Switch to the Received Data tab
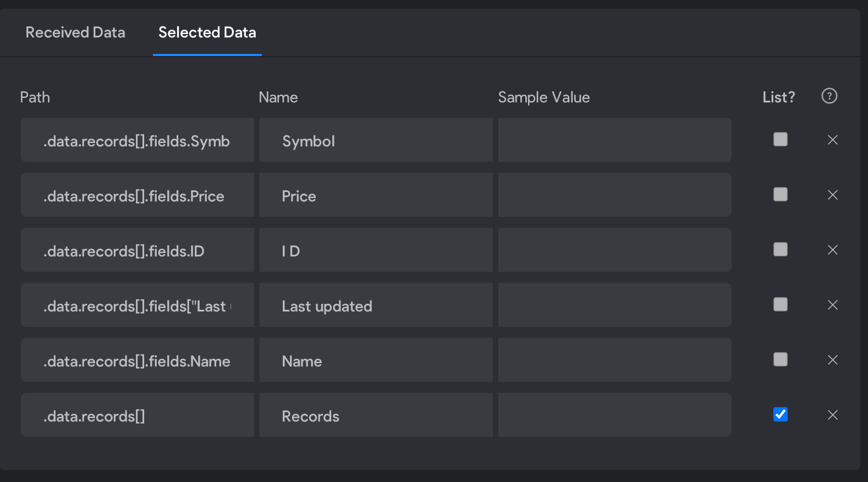 click(x=75, y=32)
